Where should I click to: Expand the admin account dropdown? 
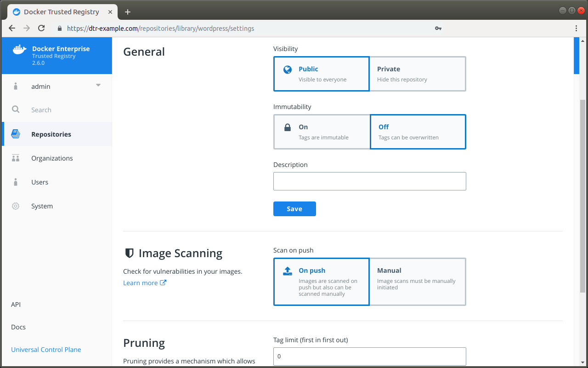tap(98, 86)
